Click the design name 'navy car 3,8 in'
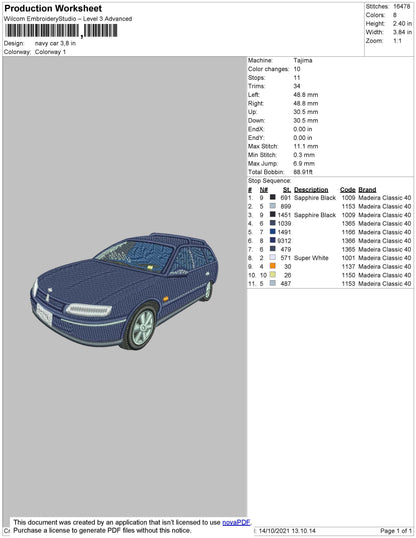 coord(55,43)
